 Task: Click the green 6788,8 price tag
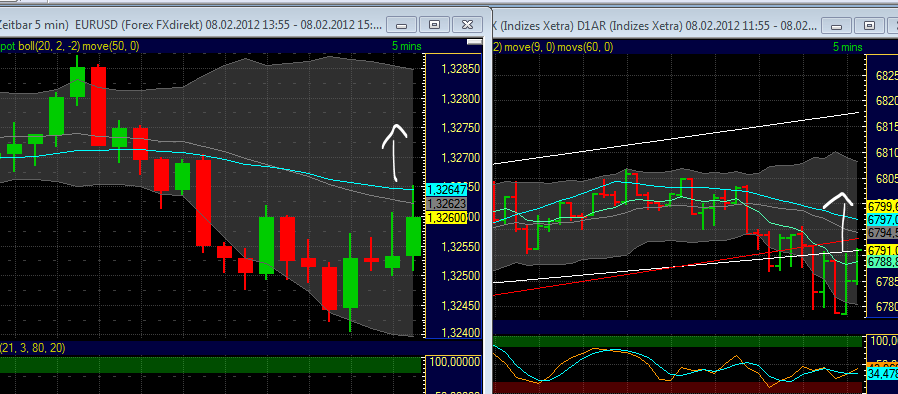click(883, 262)
